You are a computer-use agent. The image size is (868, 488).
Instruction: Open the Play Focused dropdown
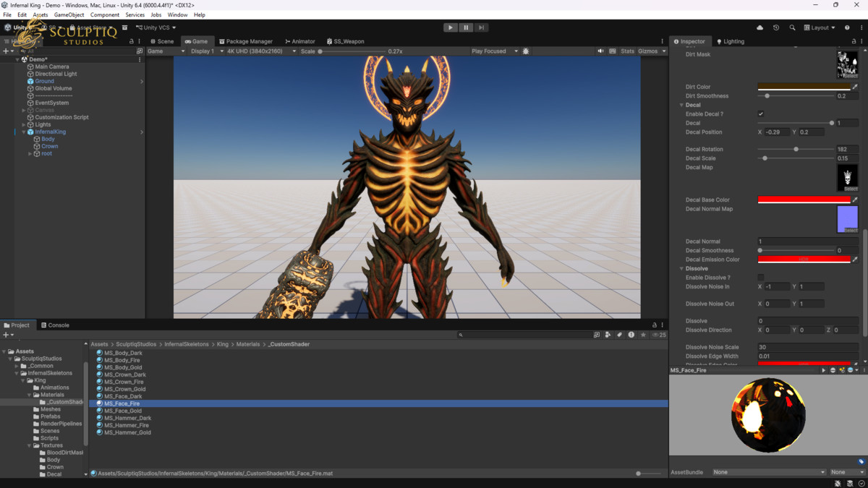(495, 51)
